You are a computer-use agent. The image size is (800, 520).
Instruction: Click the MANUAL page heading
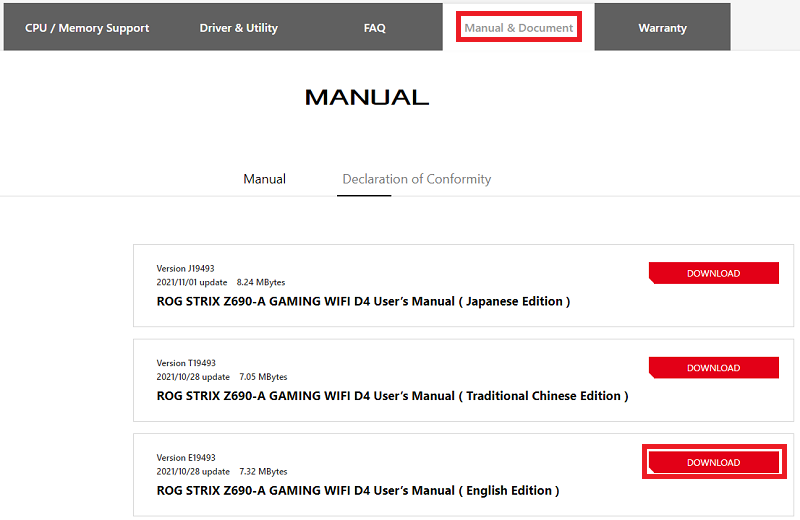pos(367,97)
